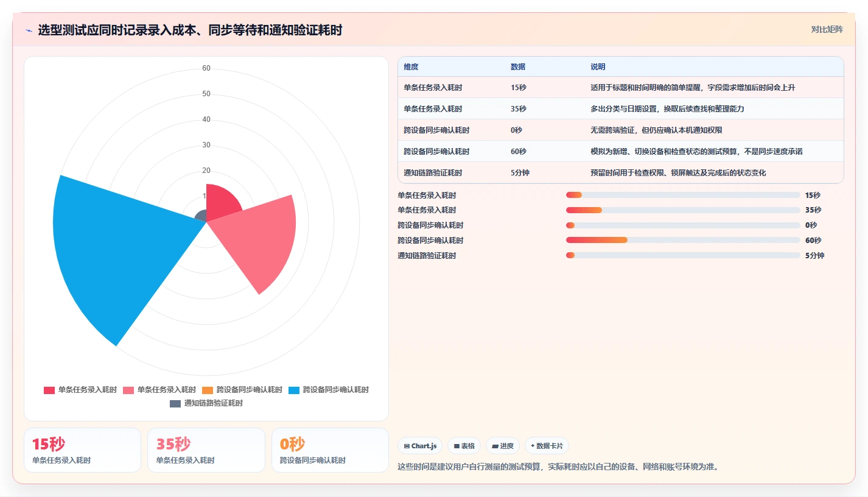Click the small gray polar chart segment
This screenshot has height=497, width=868.
click(201, 216)
